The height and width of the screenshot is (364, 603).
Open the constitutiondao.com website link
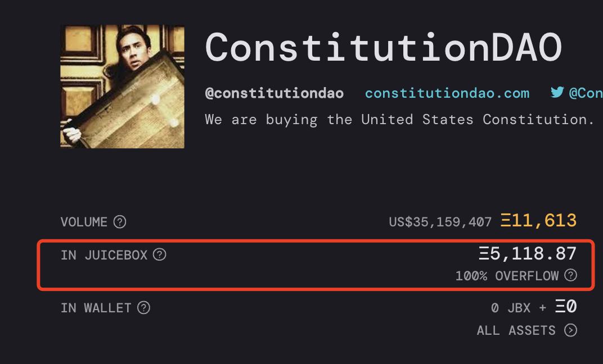point(447,93)
